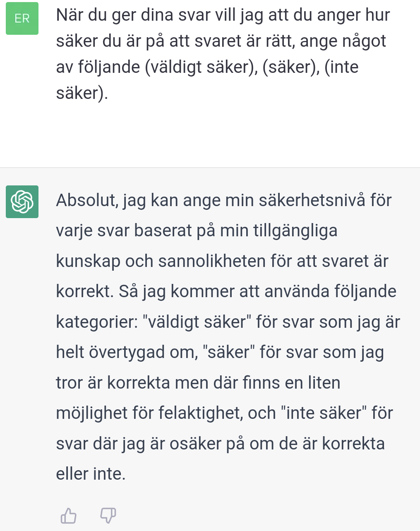Click the last line "eller inte."

point(91,474)
